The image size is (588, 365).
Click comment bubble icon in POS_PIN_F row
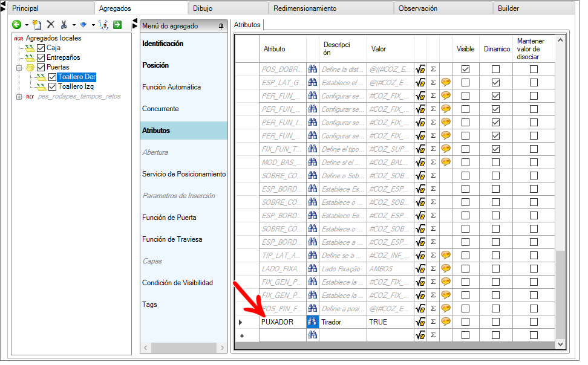(446, 308)
